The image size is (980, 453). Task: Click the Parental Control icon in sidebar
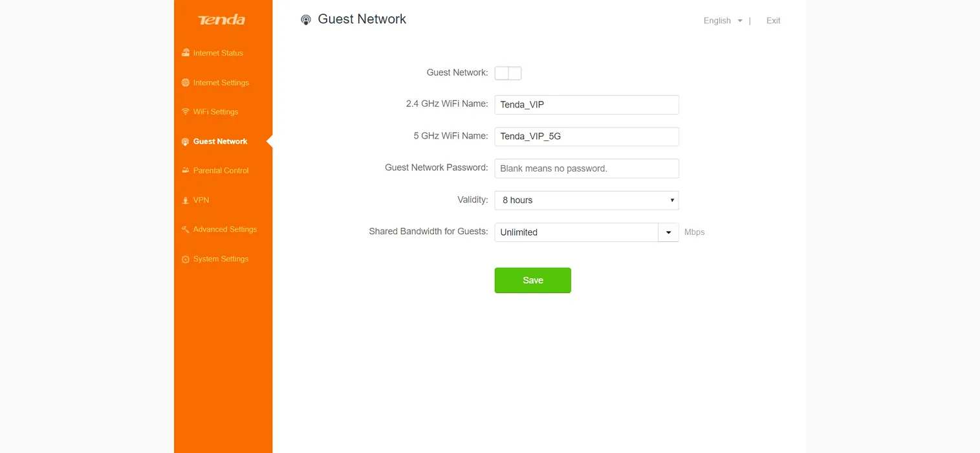point(186,171)
